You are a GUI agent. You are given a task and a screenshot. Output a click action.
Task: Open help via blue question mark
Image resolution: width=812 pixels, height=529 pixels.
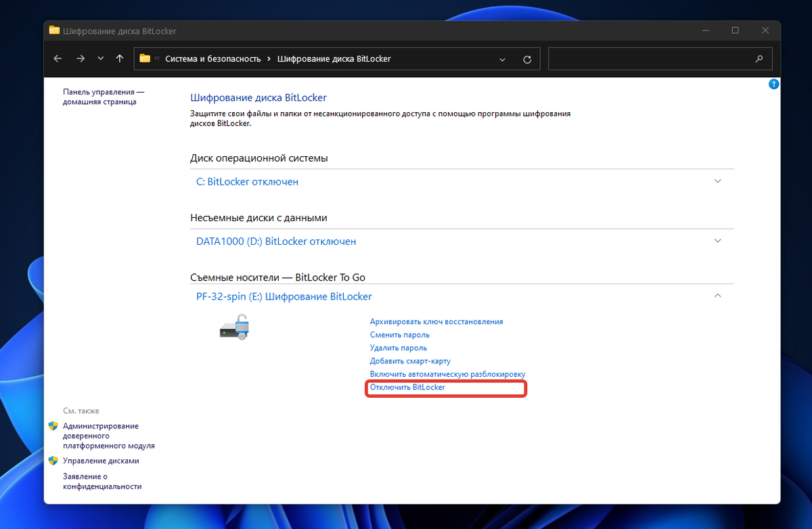pyautogui.click(x=774, y=85)
